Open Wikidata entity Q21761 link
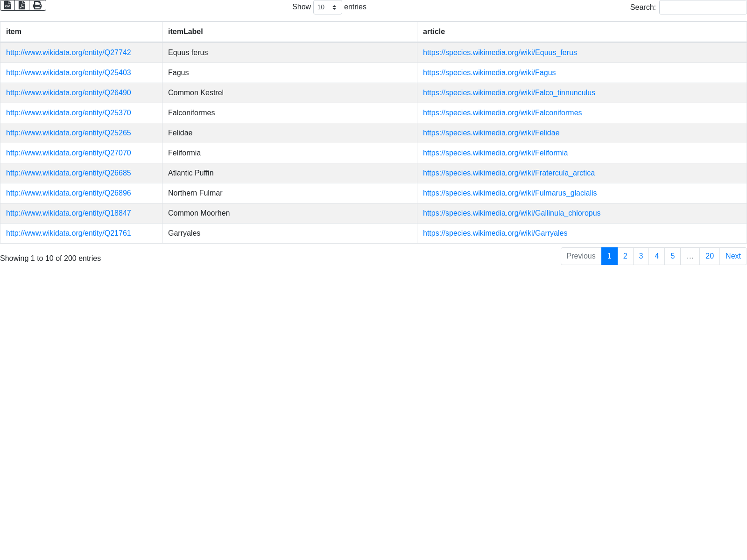Image resolution: width=747 pixels, height=560 pixels. (x=69, y=233)
